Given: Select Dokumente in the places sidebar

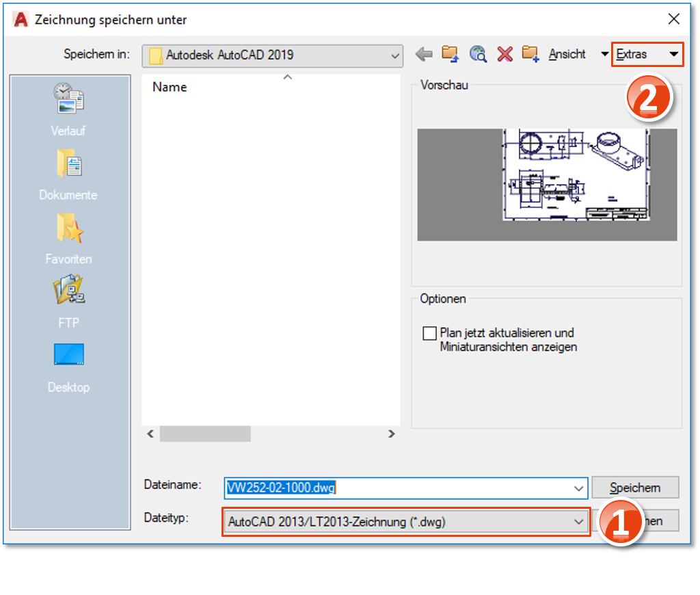Looking at the screenshot, I should (x=68, y=174).
